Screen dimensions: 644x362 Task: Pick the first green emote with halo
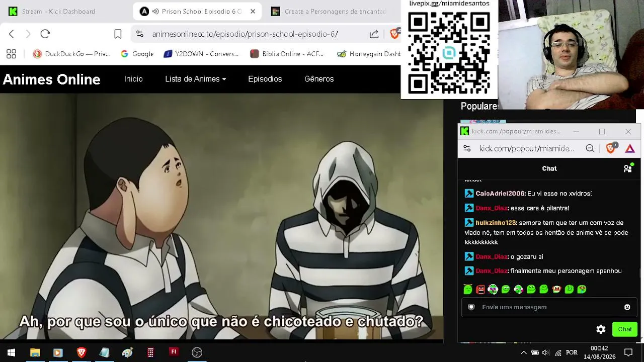(x=468, y=289)
